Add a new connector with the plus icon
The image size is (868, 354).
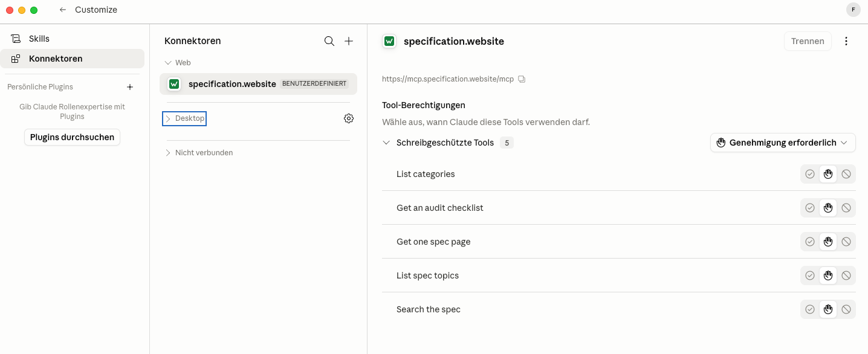click(349, 41)
